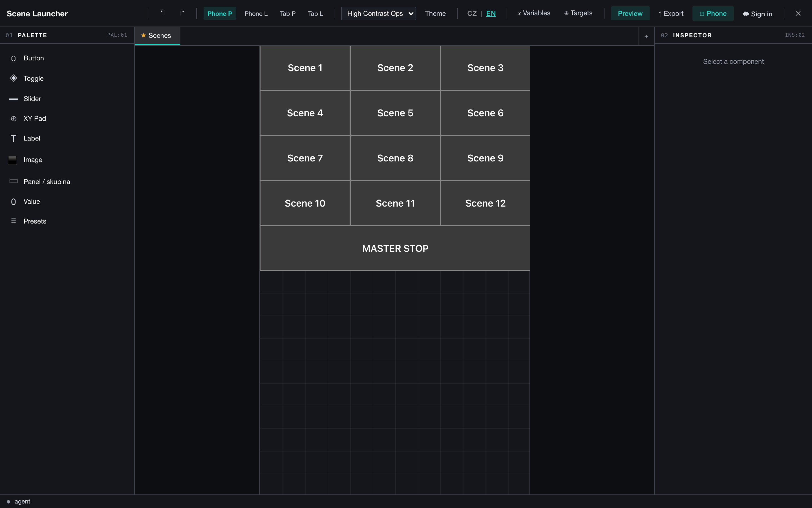Viewport: 812px width, 508px height.
Task: Select the Presets list icon
Action: tap(14, 221)
